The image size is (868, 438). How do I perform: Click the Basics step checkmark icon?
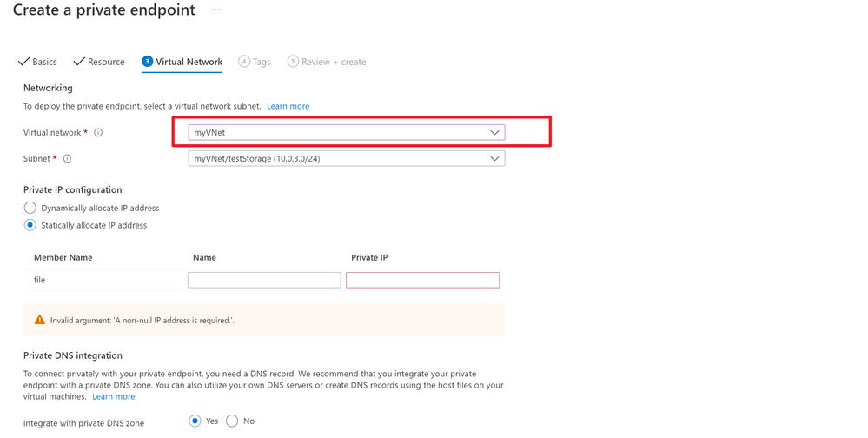coord(23,62)
